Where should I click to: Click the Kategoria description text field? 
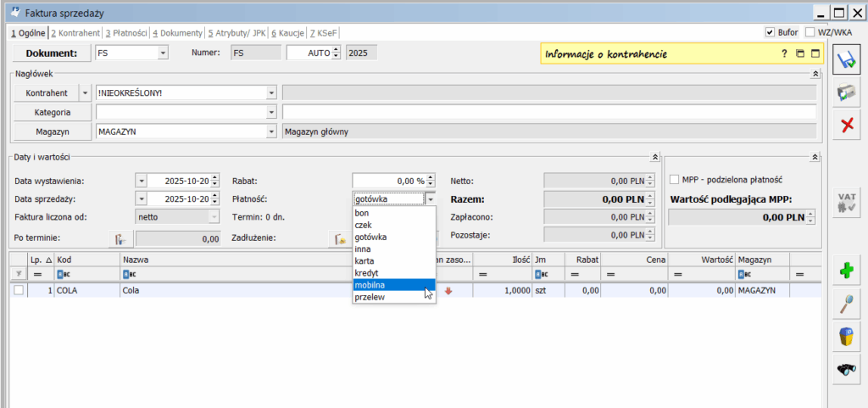(x=548, y=112)
